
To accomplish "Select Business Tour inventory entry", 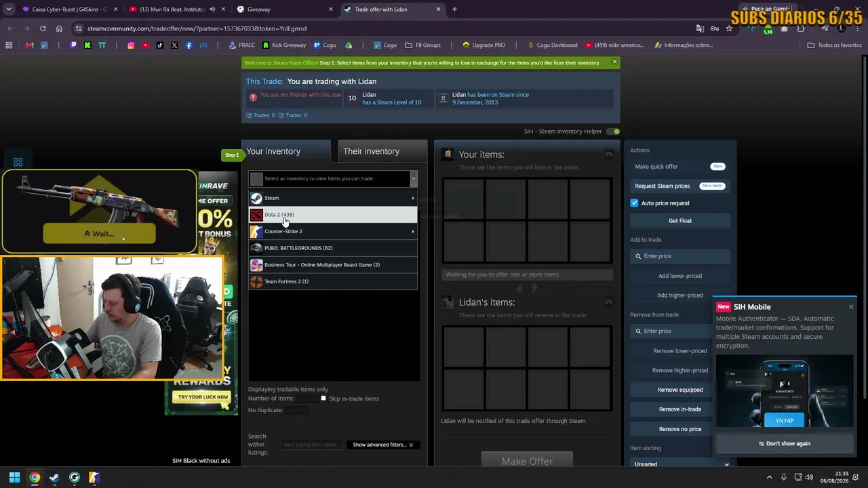I will point(332,265).
